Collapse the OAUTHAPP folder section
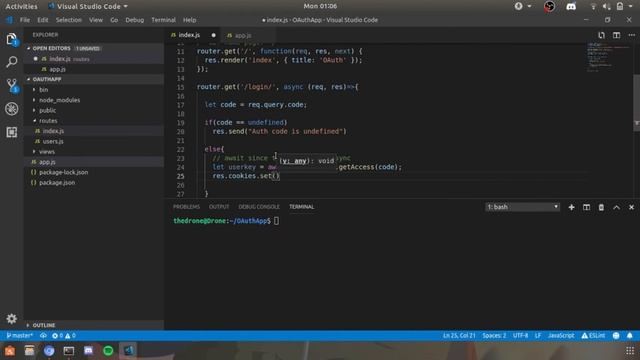This screenshot has height=360, width=640. tap(94, 79)
